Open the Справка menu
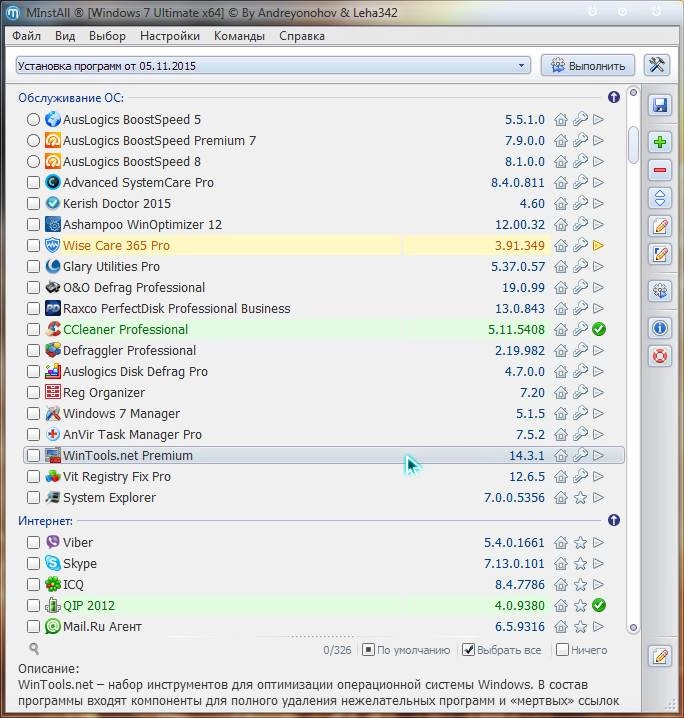684x718 pixels. (x=302, y=36)
